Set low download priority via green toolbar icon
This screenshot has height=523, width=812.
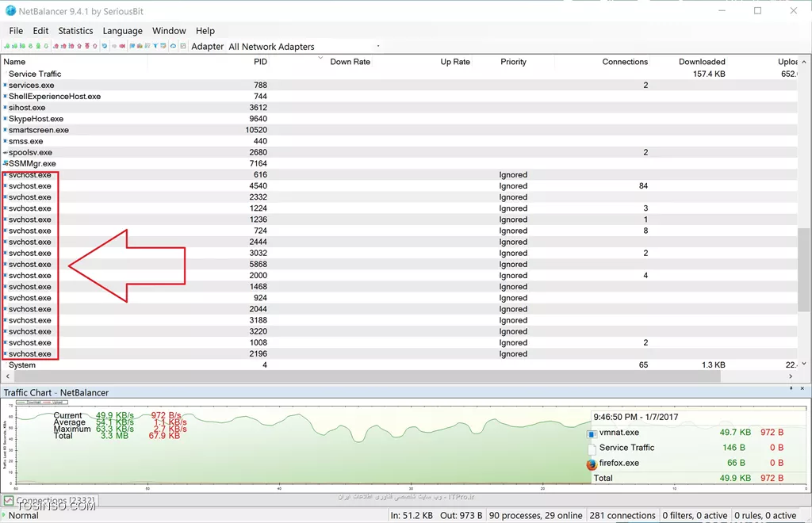pyautogui.click(x=6, y=46)
